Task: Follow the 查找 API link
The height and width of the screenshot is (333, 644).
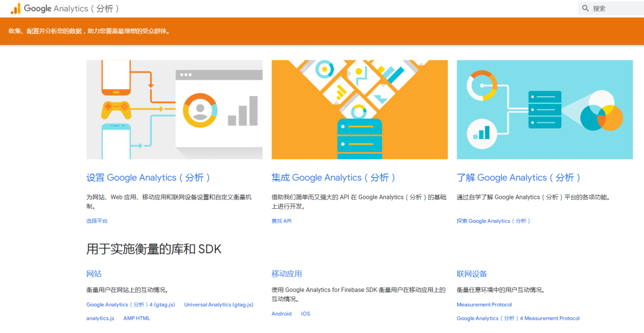Action: pos(281,221)
